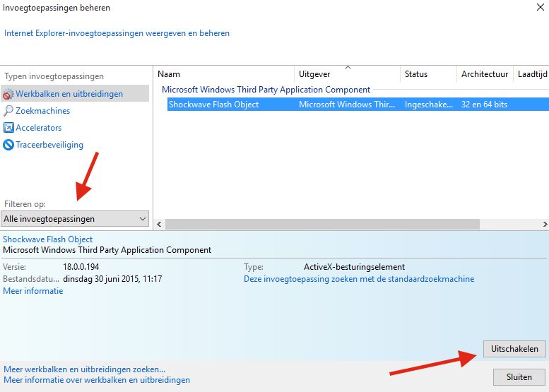Screen dimensions: 549x392
Task: Click the Accelerators arrow icon
Action: [8, 128]
